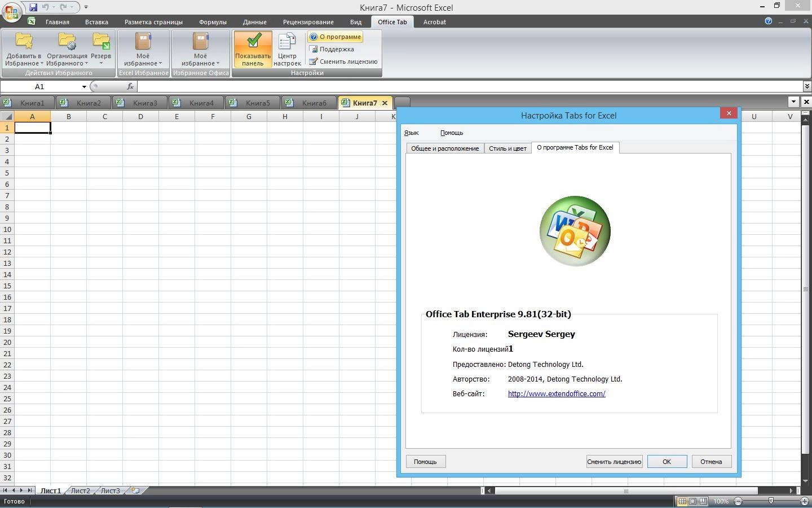812x508 pixels.
Task: Open the Разметка страницы tab
Action: (x=153, y=22)
